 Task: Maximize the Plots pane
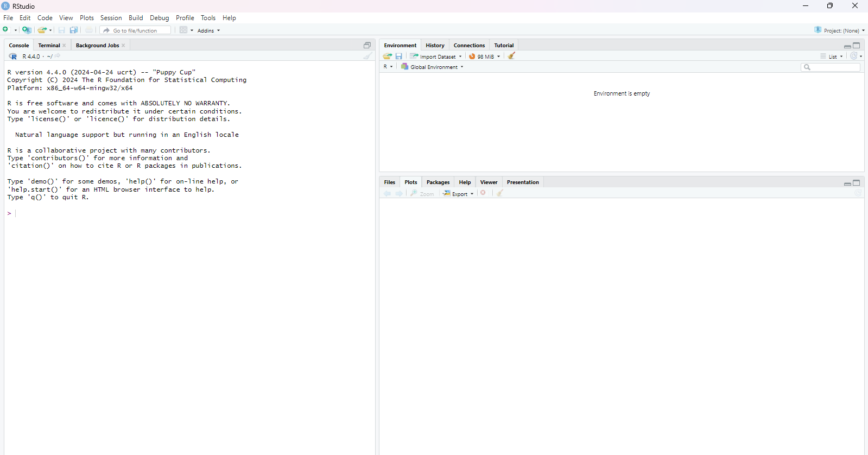(857, 183)
